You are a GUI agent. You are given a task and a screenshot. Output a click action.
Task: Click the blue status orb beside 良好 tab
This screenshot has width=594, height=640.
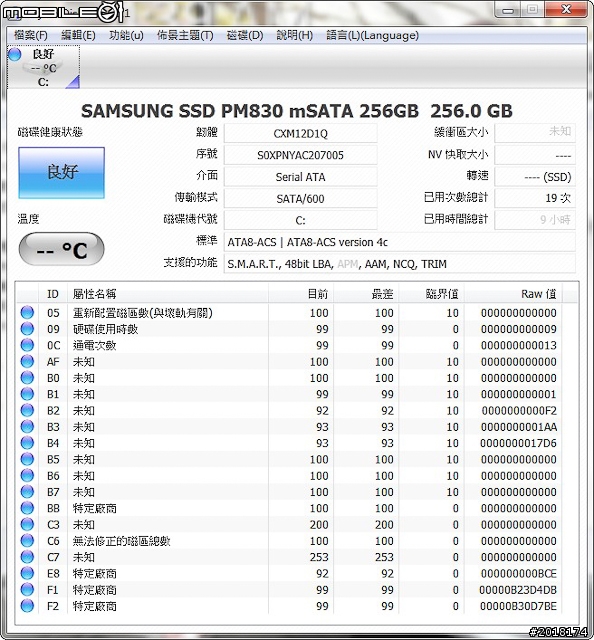click(x=14, y=54)
